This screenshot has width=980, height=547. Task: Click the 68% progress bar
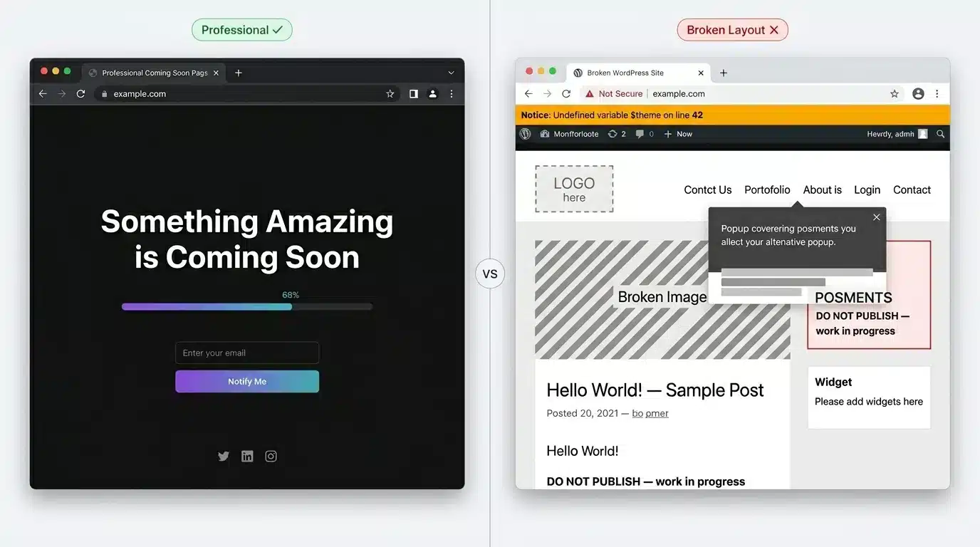(x=247, y=306)
